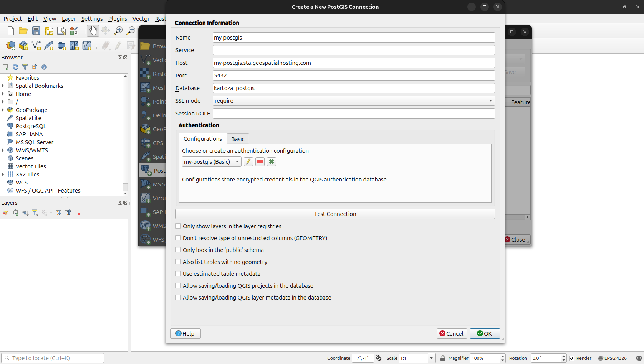Click into the Session ROLE field

tap(353, 114)
